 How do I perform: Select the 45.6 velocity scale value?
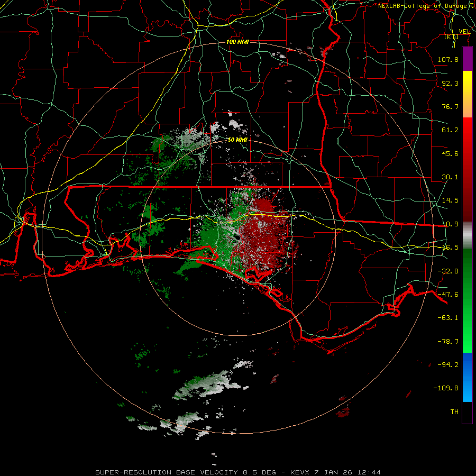tap(450, 153)
